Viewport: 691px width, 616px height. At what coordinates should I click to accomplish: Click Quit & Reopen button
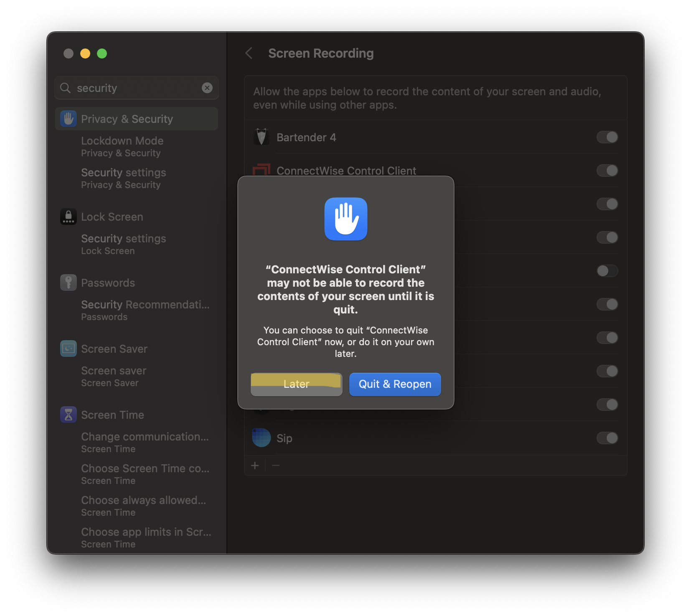[x=395, y=384]
